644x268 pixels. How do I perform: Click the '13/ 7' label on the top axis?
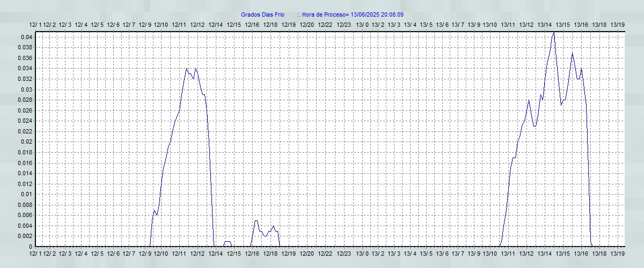(x=458, y=25)
